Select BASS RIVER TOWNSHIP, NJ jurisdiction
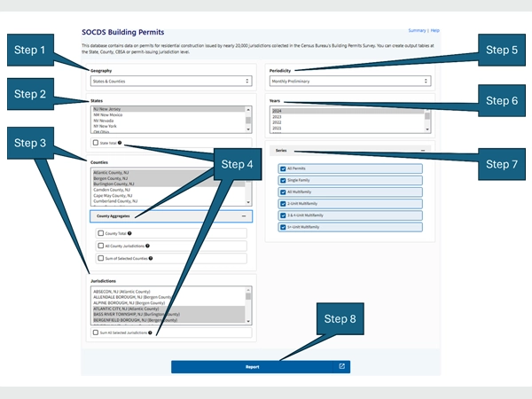532x399 pixels. coord(168,315)
